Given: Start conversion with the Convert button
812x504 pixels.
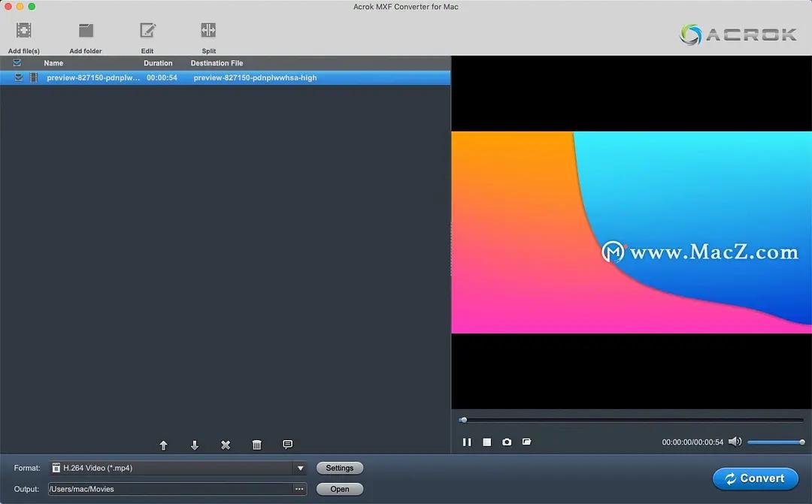Looking at the screenshot, I should (755, 478).
